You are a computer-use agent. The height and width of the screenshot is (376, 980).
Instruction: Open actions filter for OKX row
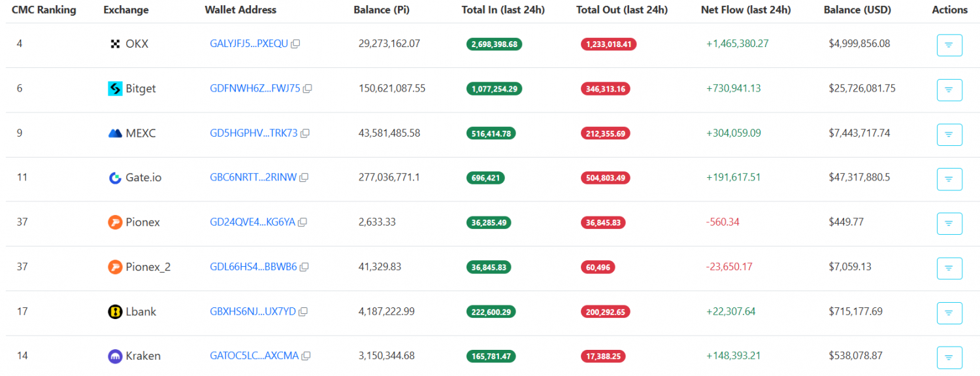[x=949, y=45]
